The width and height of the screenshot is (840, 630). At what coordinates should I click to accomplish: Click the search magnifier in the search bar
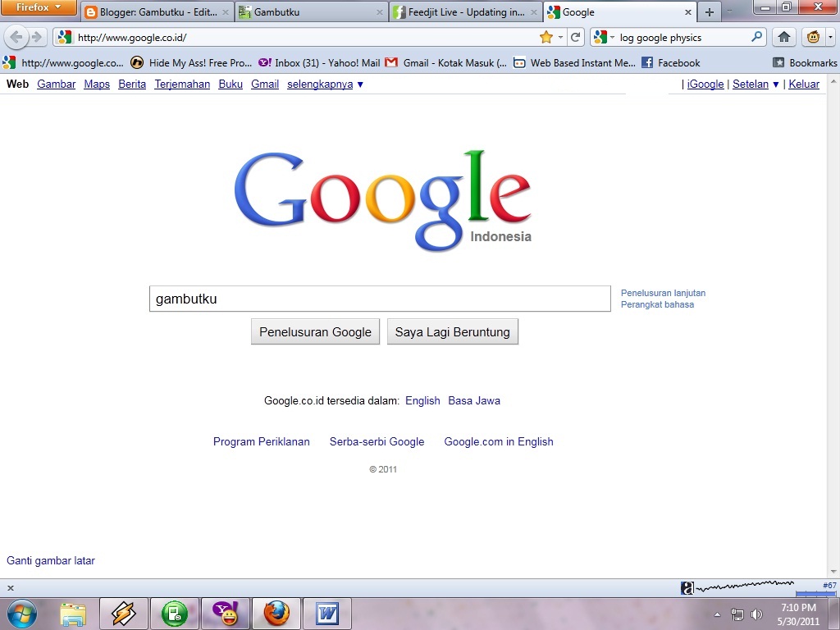click(756, 37)
